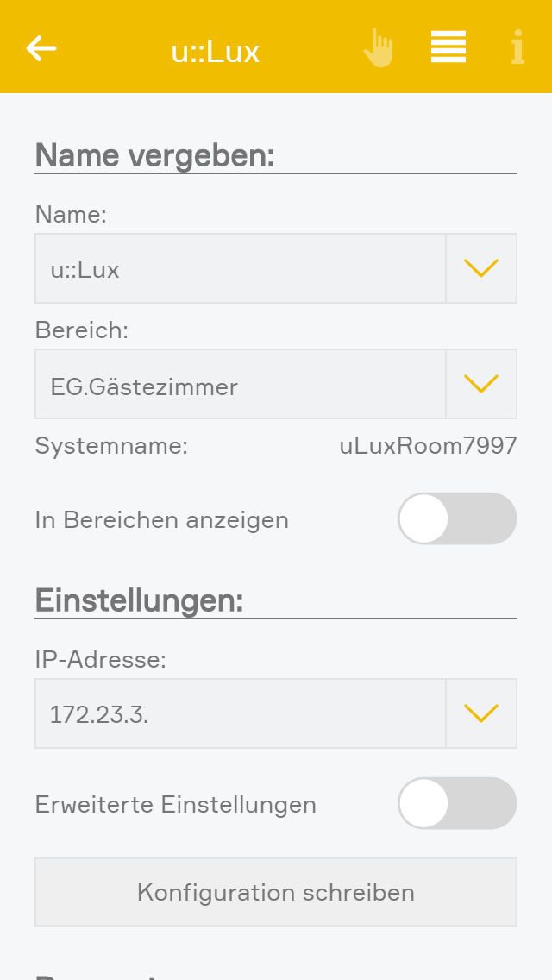Show device info via the i icon
The image size is (552, 980).
tap(517, 47)
